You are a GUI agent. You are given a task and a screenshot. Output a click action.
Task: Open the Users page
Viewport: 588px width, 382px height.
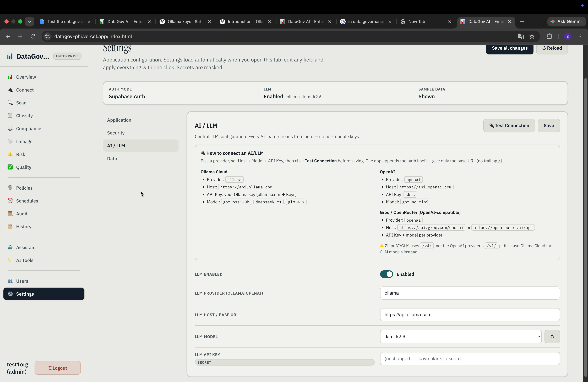point(44,281)
